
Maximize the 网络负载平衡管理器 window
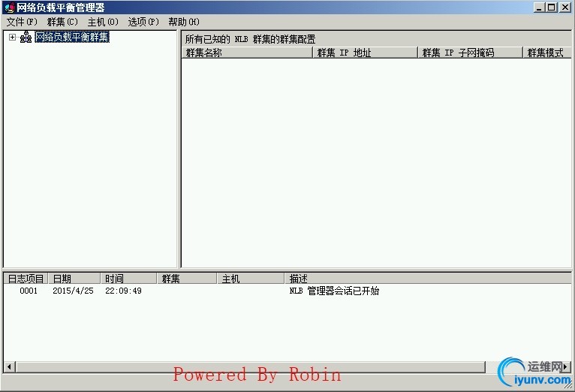(x=551, y=8)
